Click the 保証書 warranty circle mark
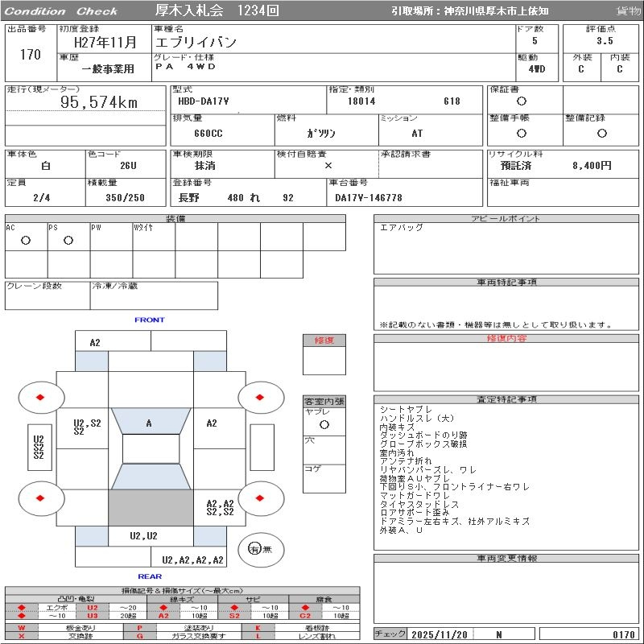 pos(522,101)
